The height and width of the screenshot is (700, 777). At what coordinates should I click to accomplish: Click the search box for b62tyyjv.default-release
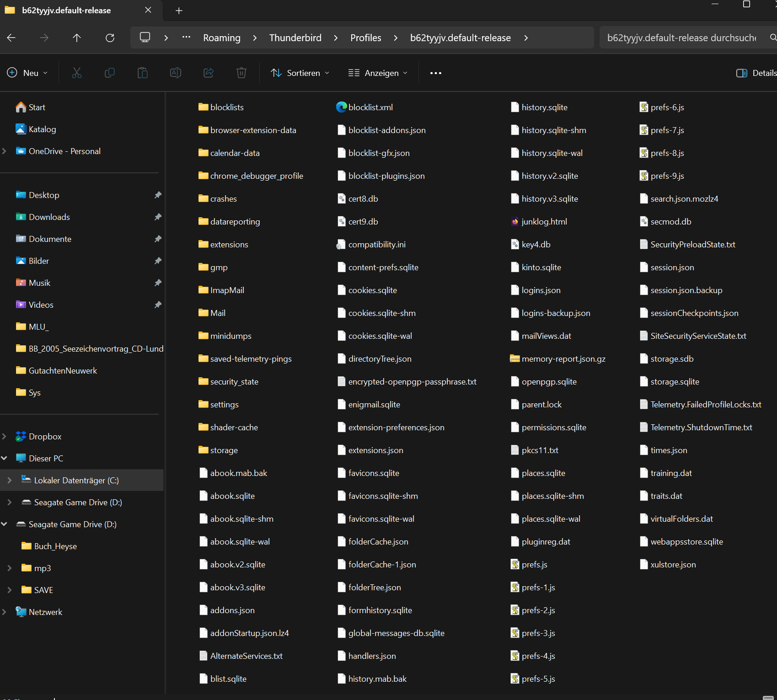[681, 38]
